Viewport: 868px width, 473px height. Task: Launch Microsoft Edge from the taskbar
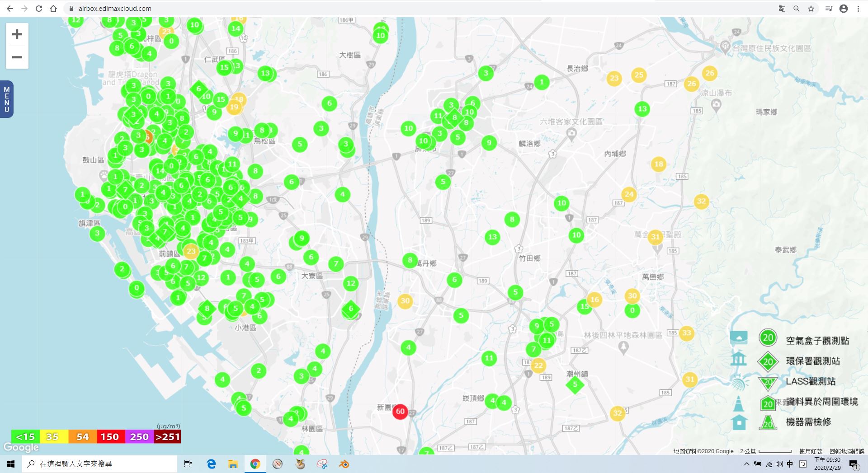click(x=211, y=464)
